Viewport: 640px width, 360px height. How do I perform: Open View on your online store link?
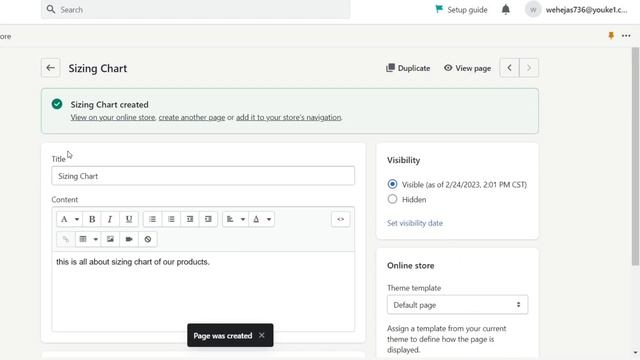tap(113, 118)
